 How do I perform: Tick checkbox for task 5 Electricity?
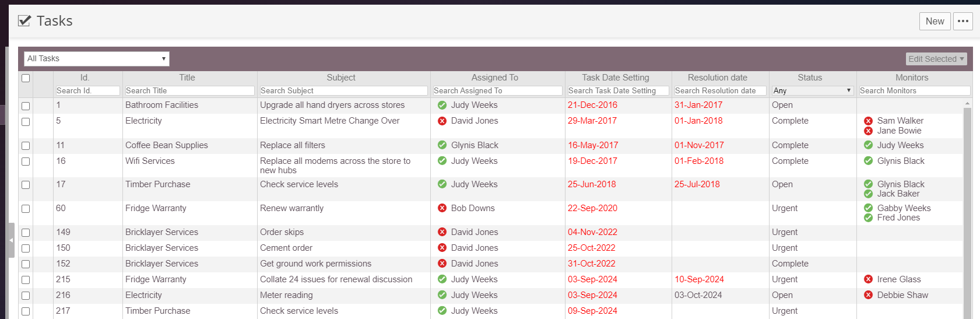(x=26, y=122)
